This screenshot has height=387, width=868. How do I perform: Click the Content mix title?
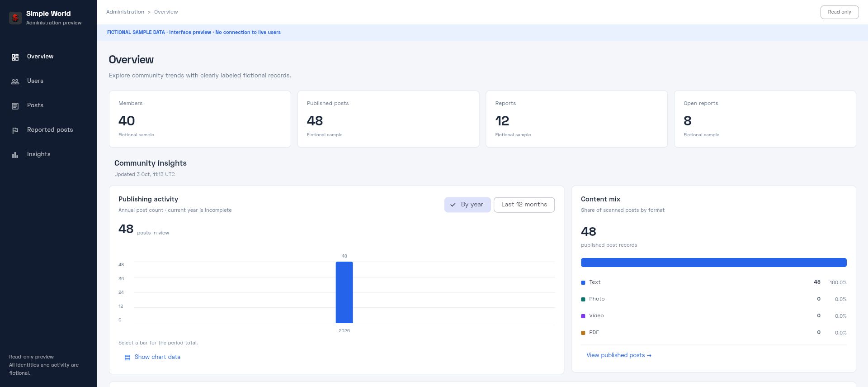pyautogui.click(x=600, y=199)
